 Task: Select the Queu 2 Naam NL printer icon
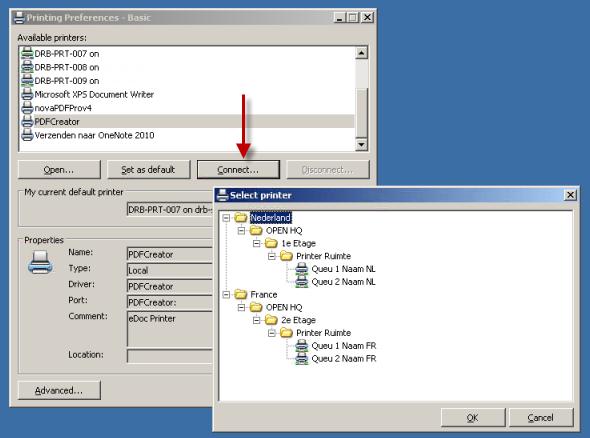301,281
